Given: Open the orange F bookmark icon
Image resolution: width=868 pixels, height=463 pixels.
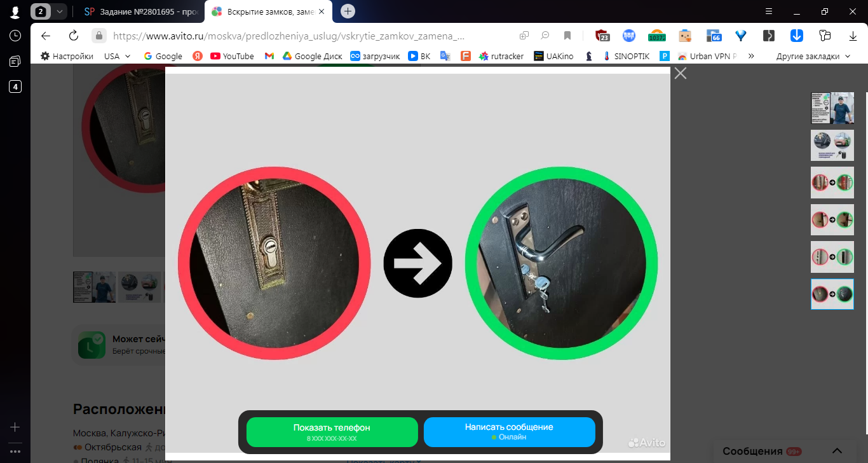Looking at the screenshot, I should point(465,56).
